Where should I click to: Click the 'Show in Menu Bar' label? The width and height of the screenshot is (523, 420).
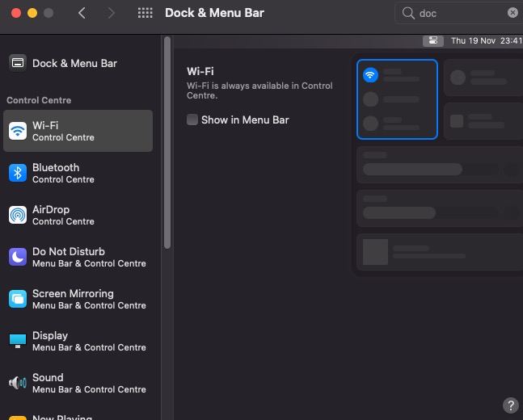pos(245,120)
